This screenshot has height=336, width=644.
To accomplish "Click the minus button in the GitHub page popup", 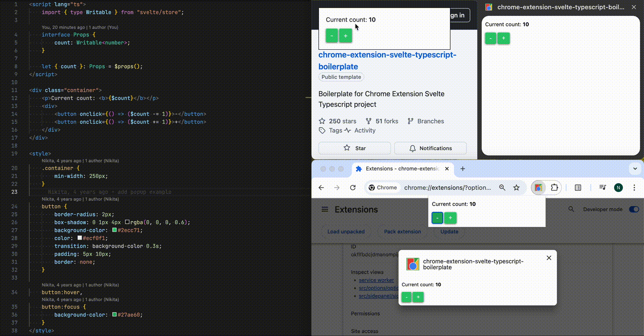I will coord(332,36).
